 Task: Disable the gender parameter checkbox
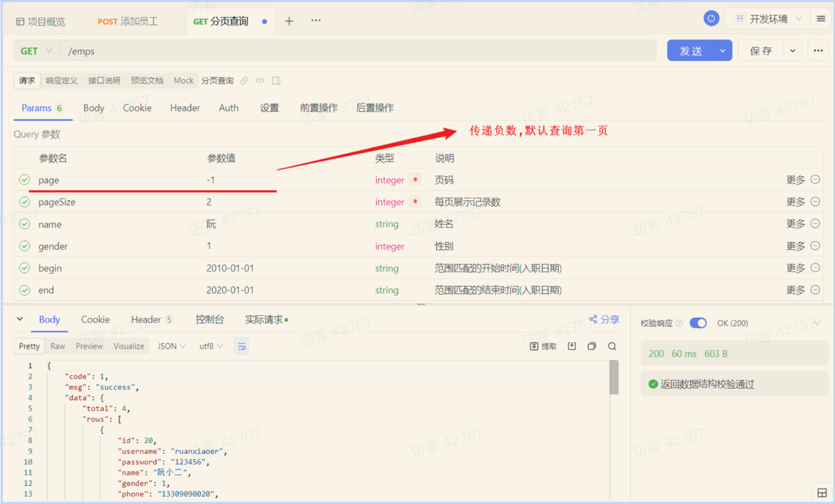pos(24,246)
